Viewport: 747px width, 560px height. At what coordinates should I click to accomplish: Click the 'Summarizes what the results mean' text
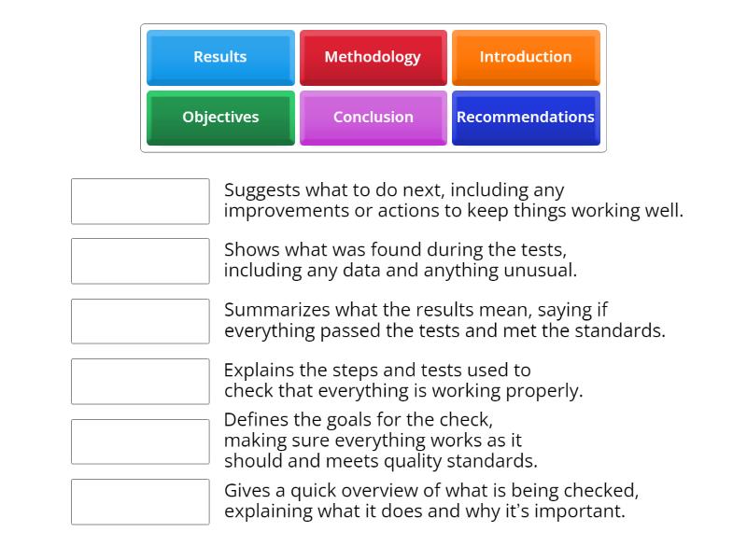pos(444,320)
